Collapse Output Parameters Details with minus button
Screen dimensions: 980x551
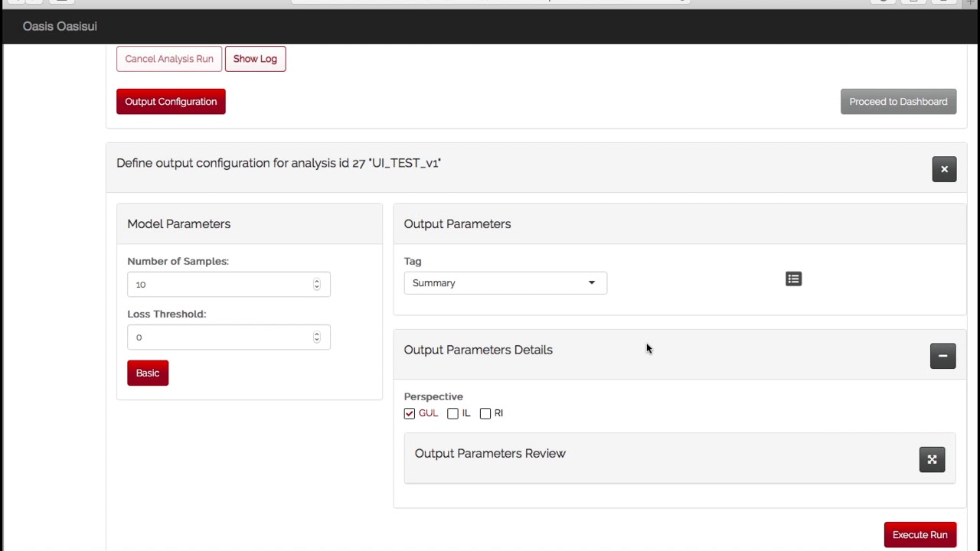pyautogui.click(x=942, y=356)
